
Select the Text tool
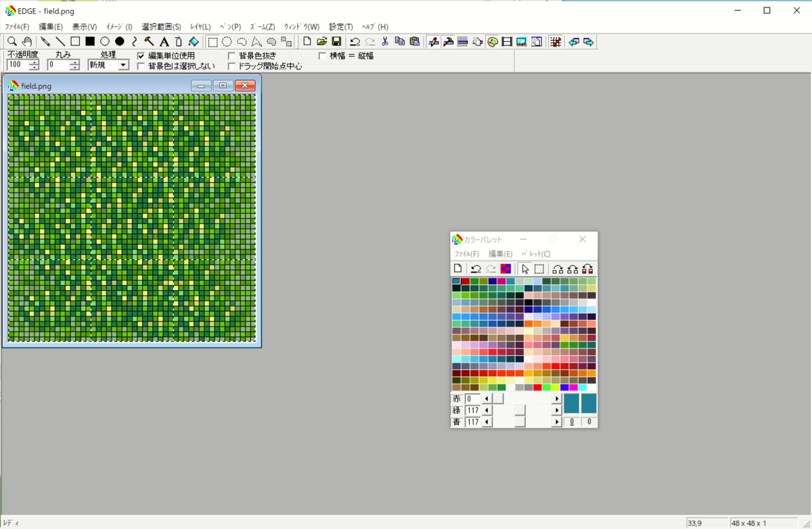click(164, 41)
